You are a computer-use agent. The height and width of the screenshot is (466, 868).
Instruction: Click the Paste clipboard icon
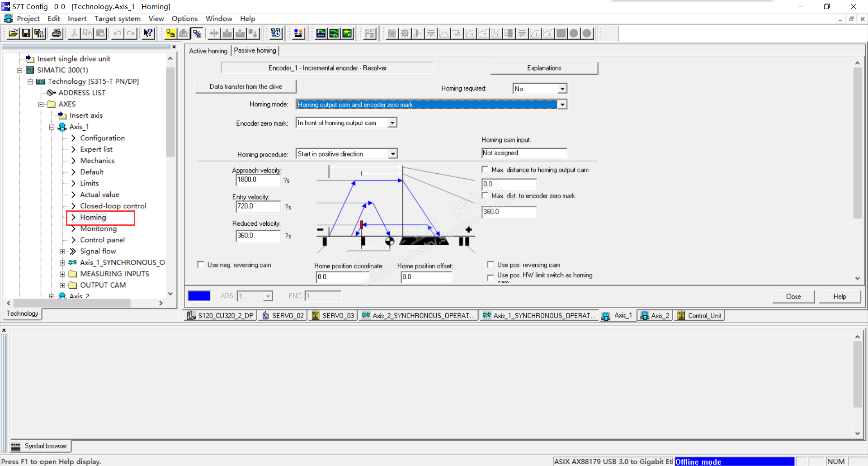[x=100, y=33]
